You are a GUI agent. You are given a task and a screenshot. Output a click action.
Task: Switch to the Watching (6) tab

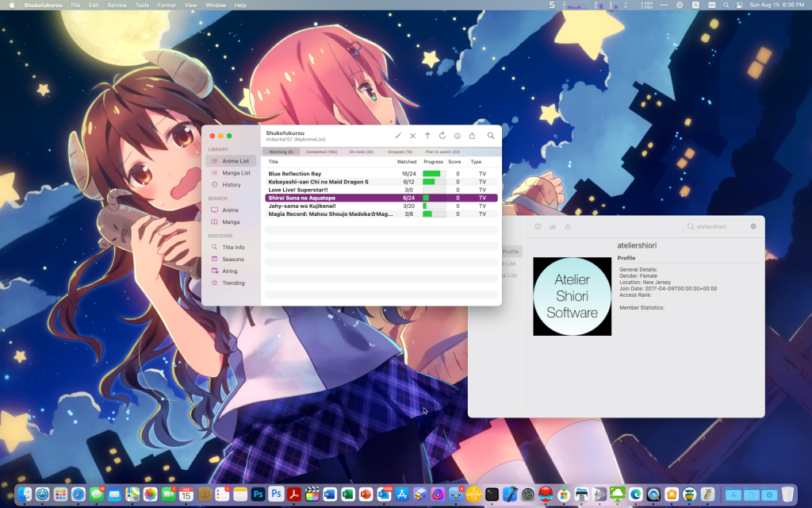click(x=282, y=152)
